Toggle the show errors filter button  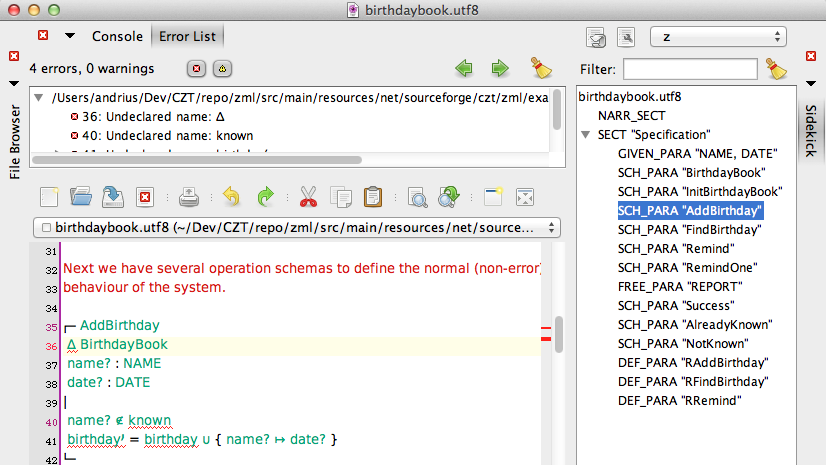(x=197, y=69)
